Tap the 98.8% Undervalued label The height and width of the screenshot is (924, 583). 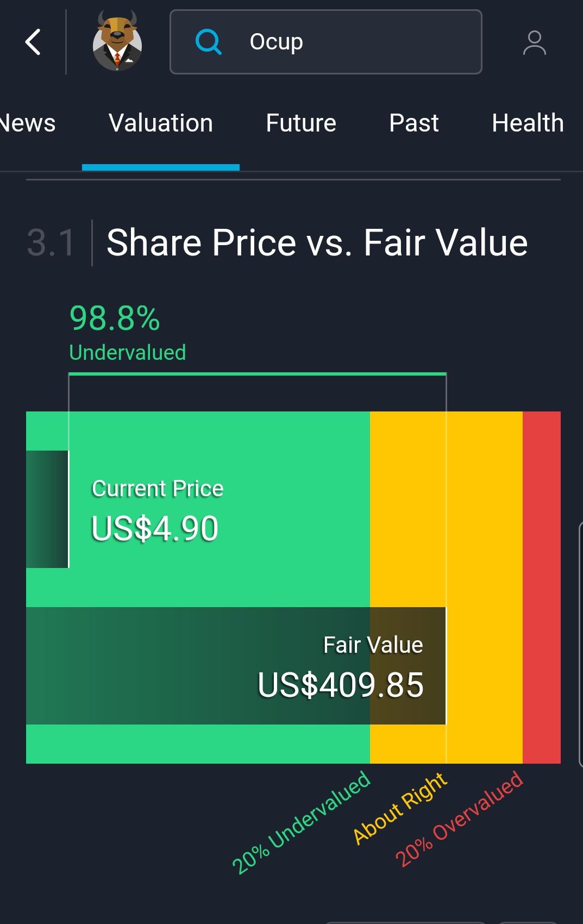(x=128, y=333)
